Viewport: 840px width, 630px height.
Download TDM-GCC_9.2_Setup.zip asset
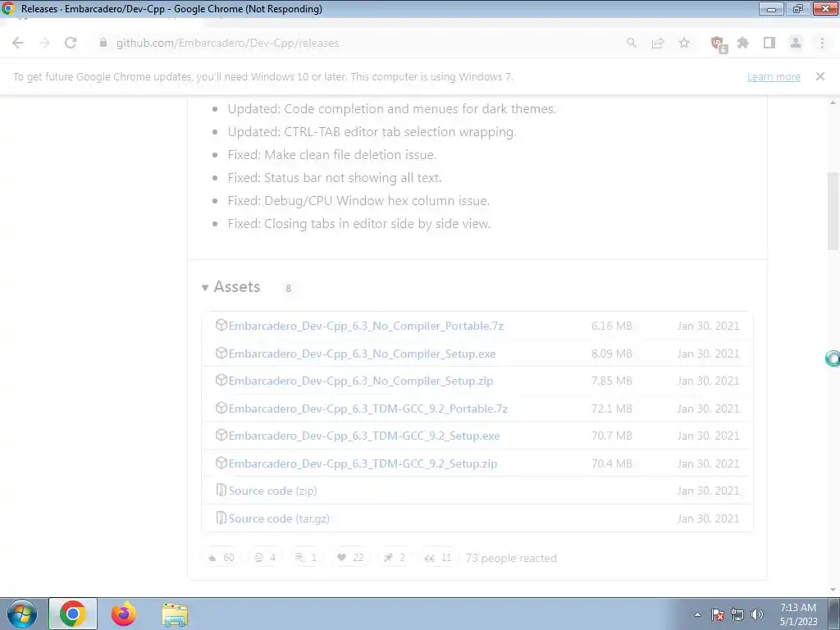363,464
